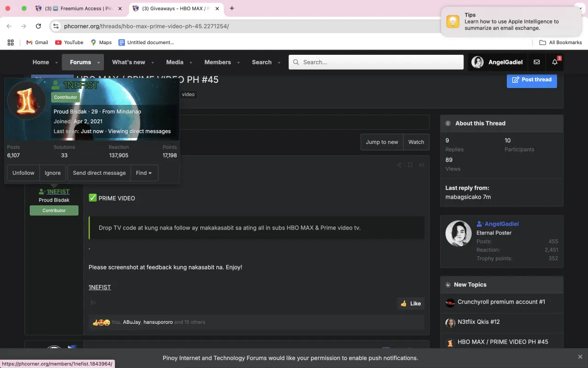Click the ABuJay name in reactions list
Screen dimensions: 588x368
pos(132,322)
